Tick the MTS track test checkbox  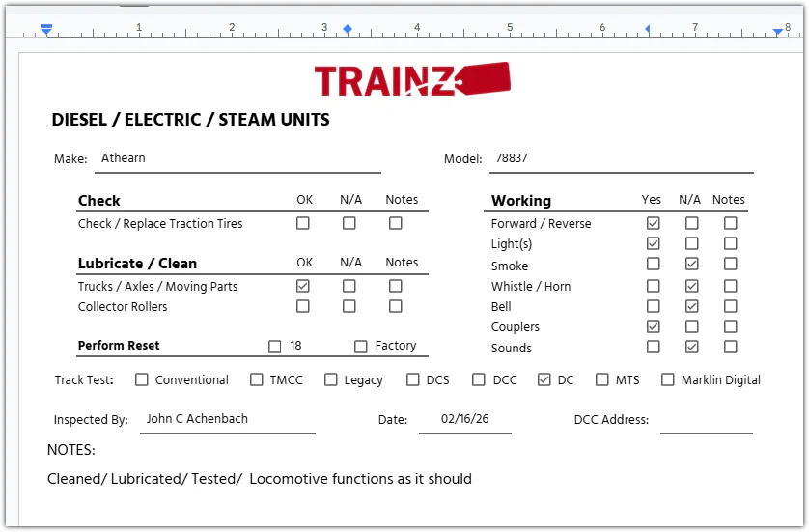[x=602, y=379]
